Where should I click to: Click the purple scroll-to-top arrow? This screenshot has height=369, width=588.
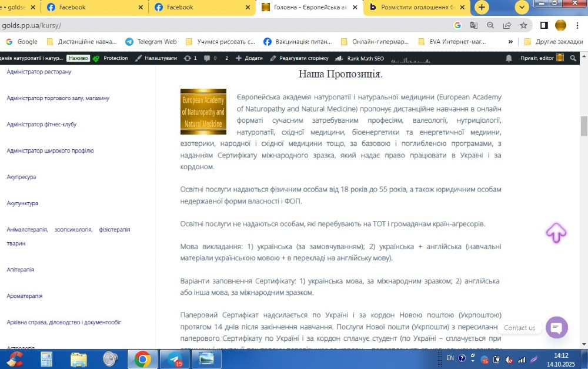[x=556, y=234]
